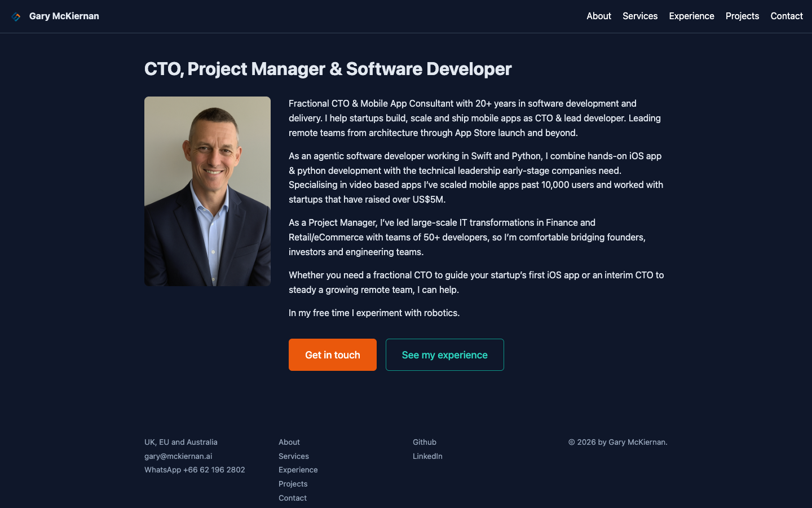
Task: Open the Github link in the footer
Action: pyautogui.click(x=425, y=442)
